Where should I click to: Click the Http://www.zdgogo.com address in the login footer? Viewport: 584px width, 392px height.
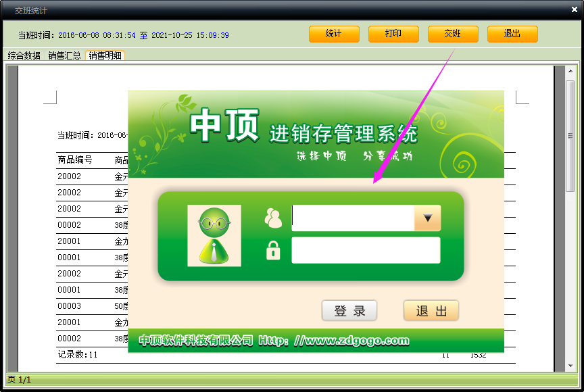point(334,340)
